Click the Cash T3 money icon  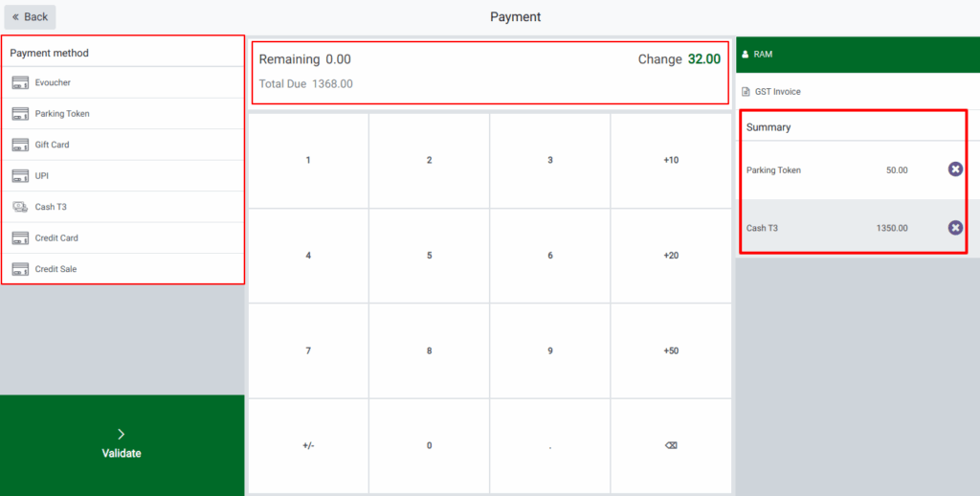click(20, 207)
